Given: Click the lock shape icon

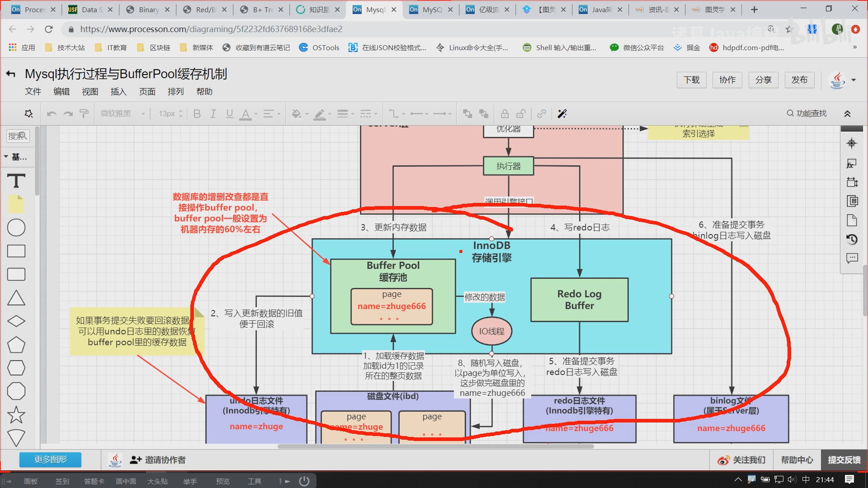Looking at the screenshot, I should tap(505, 114).
